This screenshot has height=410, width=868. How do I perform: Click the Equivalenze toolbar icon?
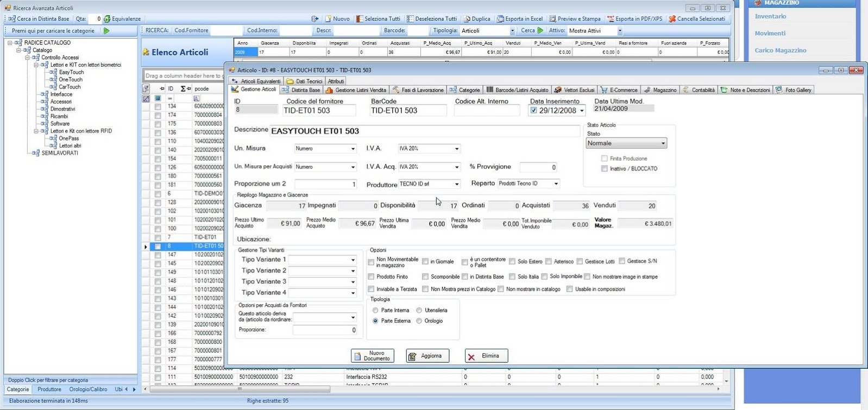[x=107, y=18]
